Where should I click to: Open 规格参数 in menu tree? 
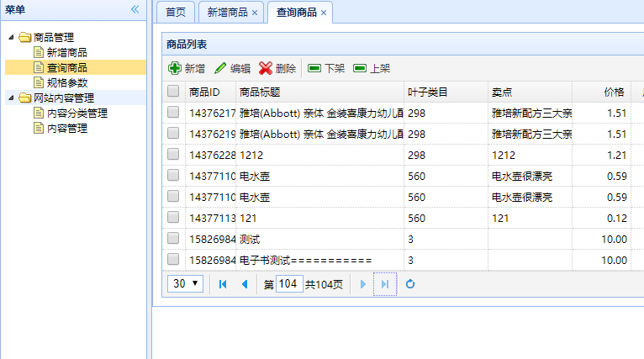tap(67, 83)
